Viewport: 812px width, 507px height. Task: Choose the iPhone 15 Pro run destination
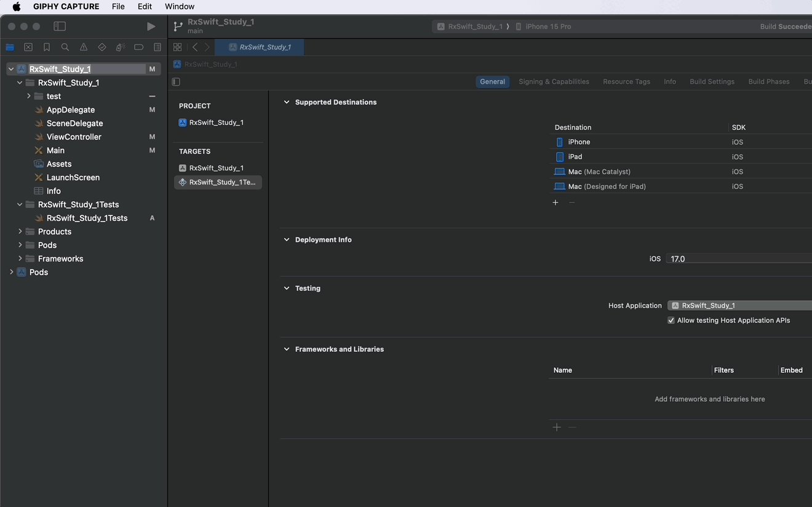pos(543,26)
